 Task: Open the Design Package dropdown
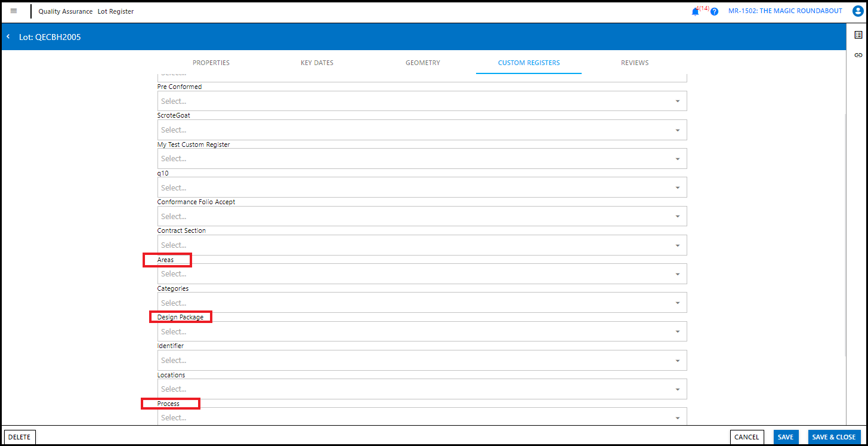coord(422,331)
